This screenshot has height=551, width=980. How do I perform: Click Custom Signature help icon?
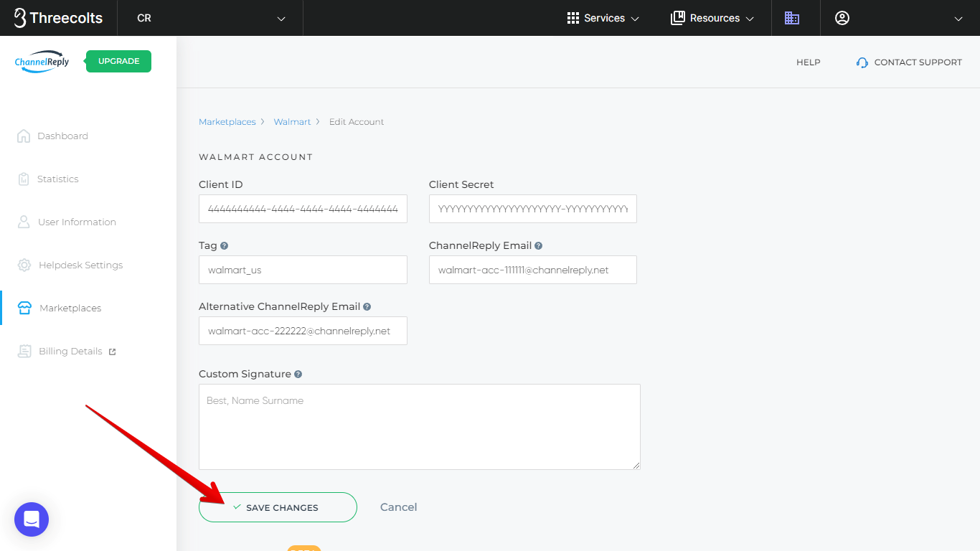[298, 375]
